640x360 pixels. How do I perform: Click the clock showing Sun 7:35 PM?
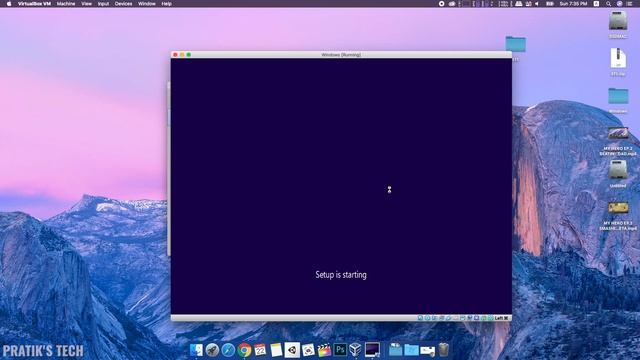coord(573,4)
